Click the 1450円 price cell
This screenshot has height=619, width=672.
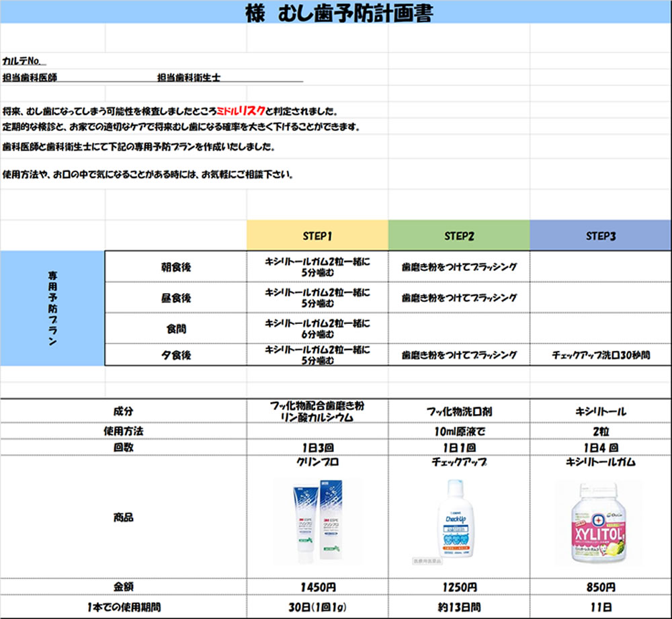click(x=318, y=587)
